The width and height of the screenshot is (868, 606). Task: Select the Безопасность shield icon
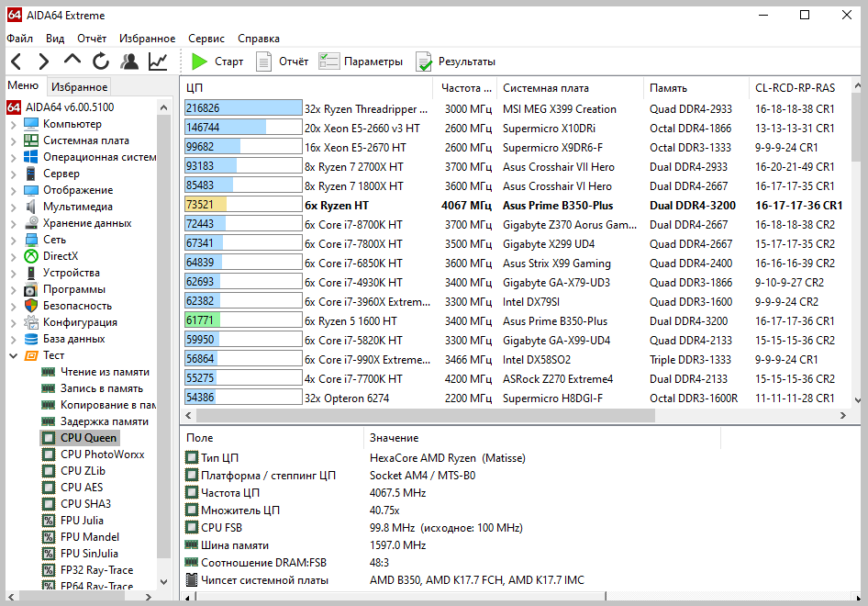coord(31,306)
